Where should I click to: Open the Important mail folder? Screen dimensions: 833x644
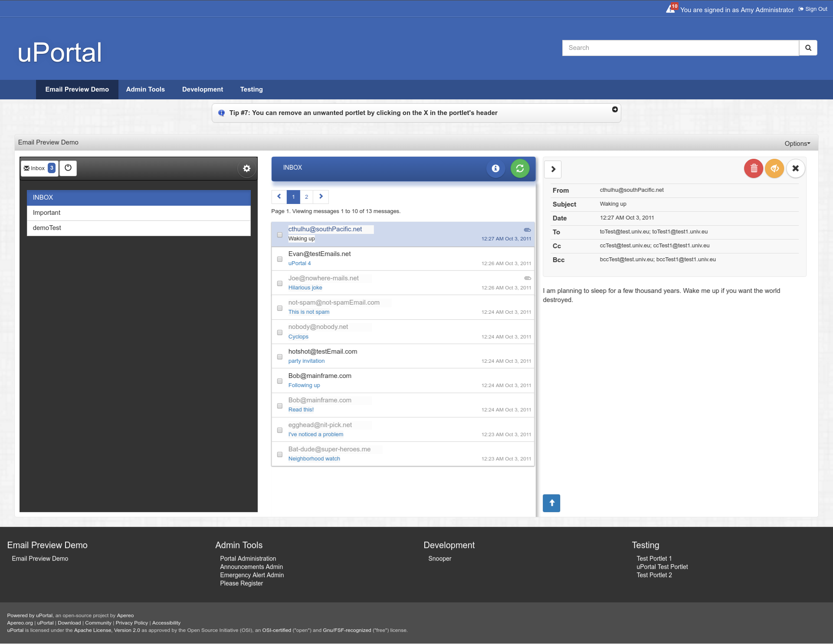[46, 213]
